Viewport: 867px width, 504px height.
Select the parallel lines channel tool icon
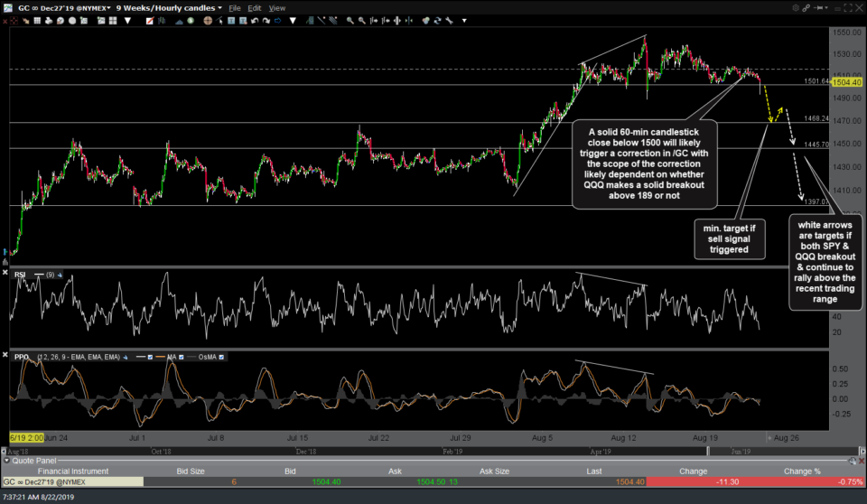coord(333,21)
